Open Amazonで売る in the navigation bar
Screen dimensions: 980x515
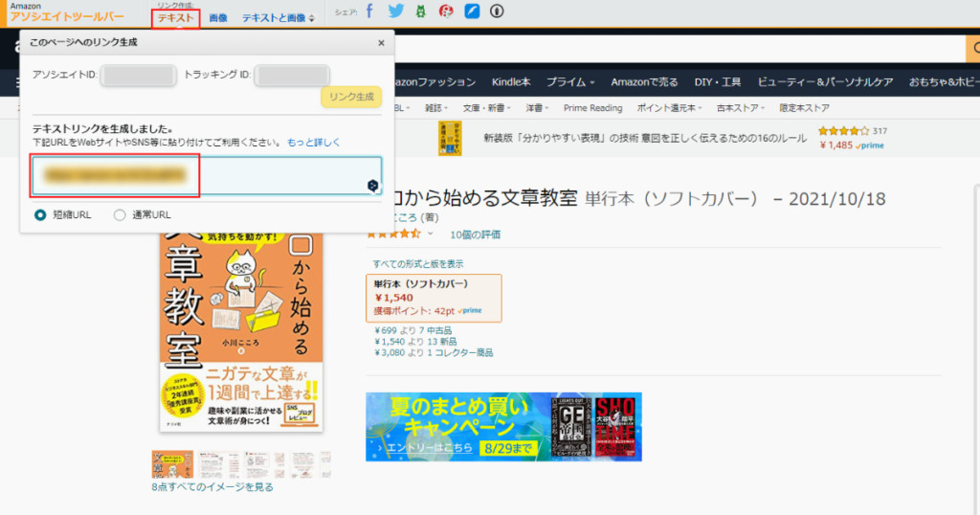click(x=644, y=82)
